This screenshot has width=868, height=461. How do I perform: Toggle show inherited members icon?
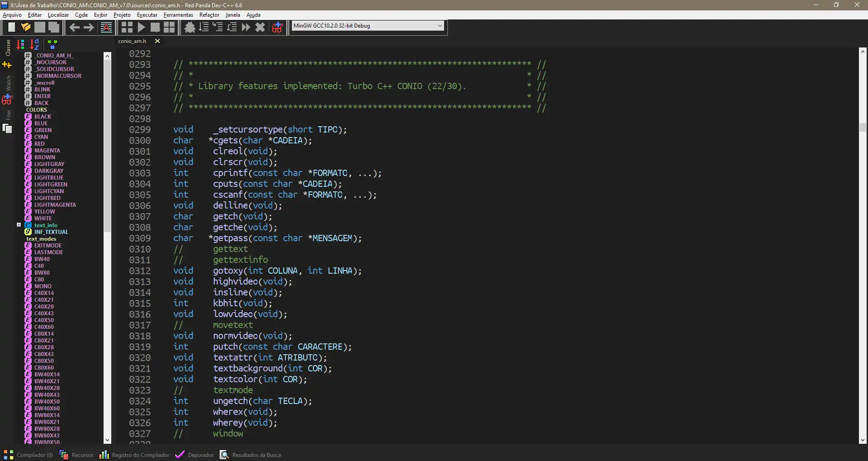52,44
